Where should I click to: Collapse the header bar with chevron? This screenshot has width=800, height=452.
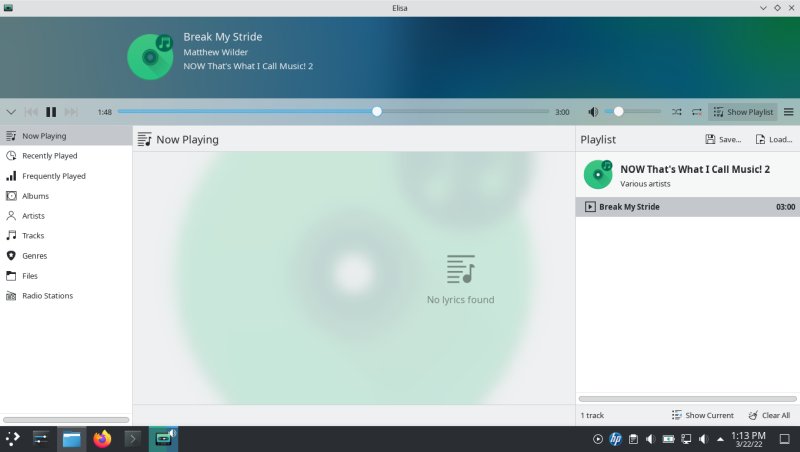point(11,112)
